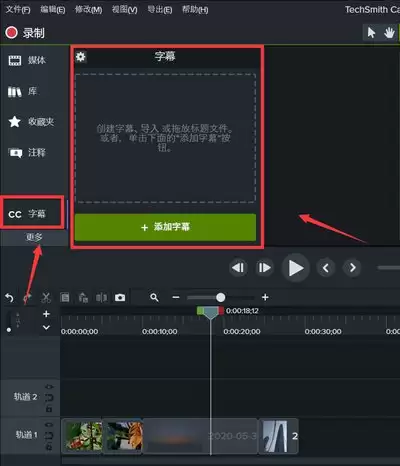The width and height of the screenshot is (400, 466).
Task: Select the building clip labeled 2
Action: (x=279, y=435)
